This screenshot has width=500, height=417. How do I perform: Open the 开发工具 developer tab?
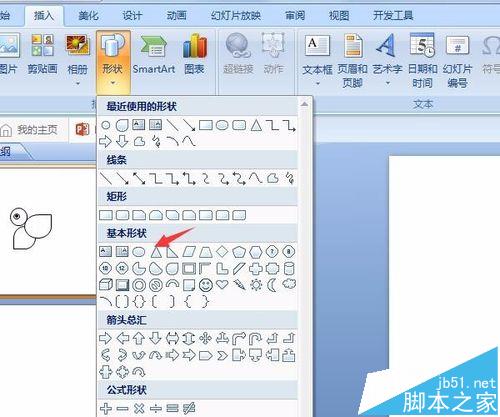(393, 15)
